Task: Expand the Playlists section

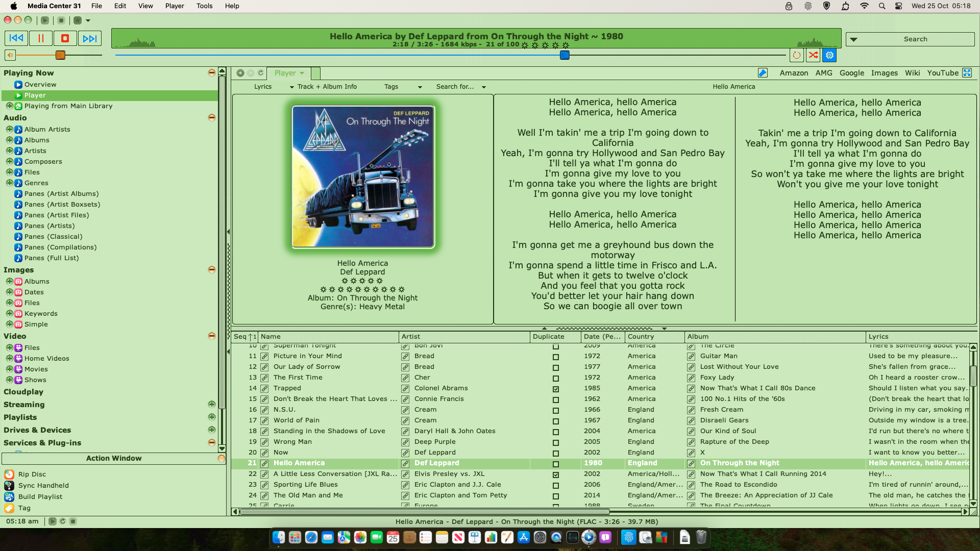Action: 211,417
